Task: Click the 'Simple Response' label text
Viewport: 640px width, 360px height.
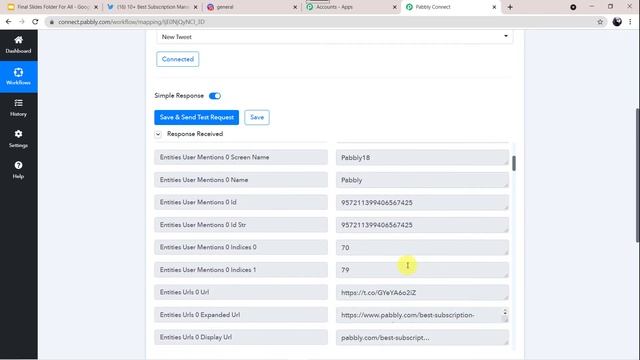Action: coord(179,96)
